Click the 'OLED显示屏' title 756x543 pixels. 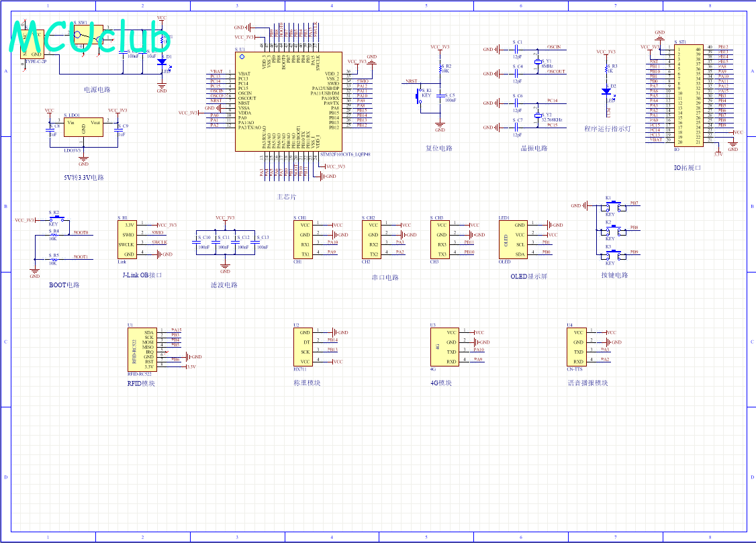[x=529, y=277]
